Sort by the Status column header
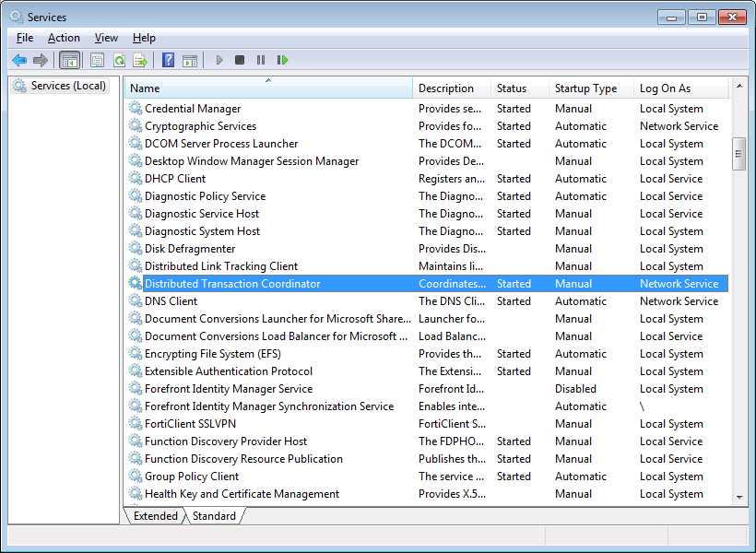Screen dimensions: 756x553 (x=521, y=88)
